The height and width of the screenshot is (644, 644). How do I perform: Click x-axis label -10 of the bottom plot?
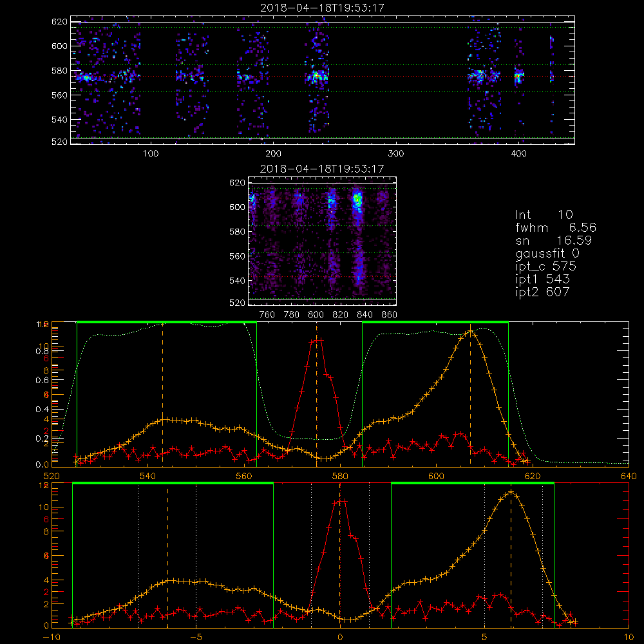52,637
